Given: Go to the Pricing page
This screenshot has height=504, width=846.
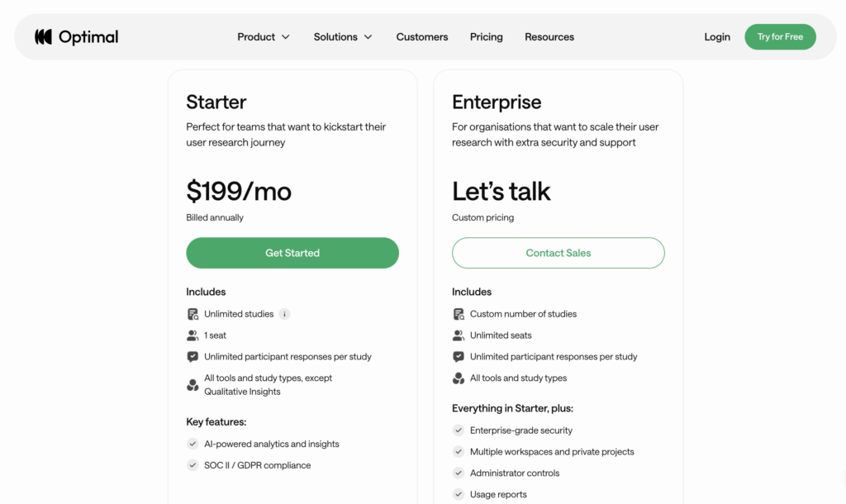Looking at the screenshot, I should pos(487,37).
